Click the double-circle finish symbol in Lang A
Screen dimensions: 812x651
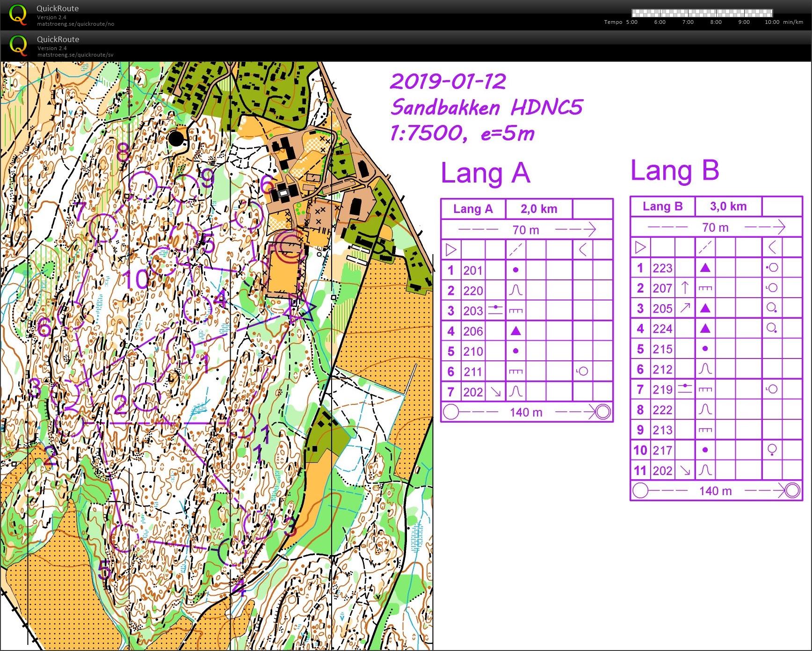603,412
